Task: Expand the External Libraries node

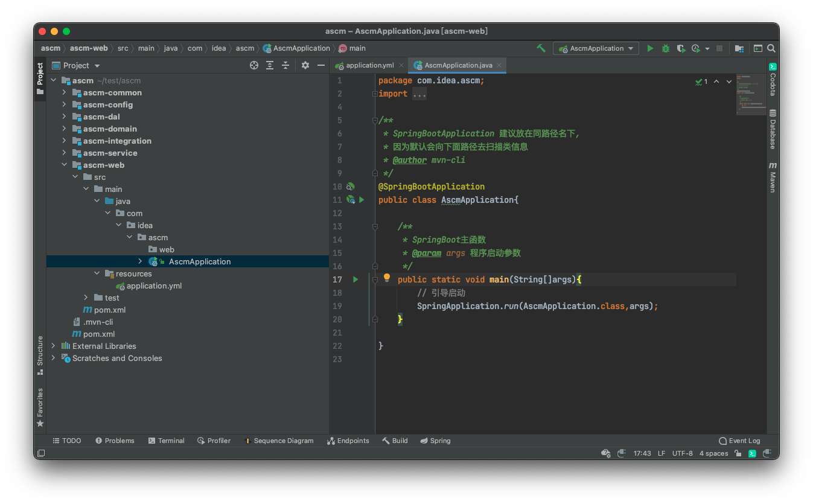Action: [x=53, y=346]
